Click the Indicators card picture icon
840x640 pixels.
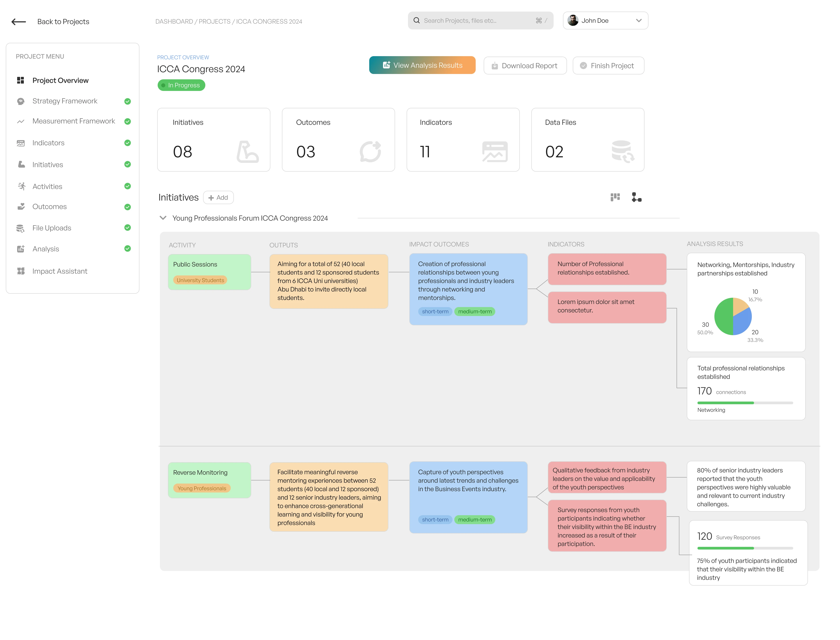click(495, 152)
